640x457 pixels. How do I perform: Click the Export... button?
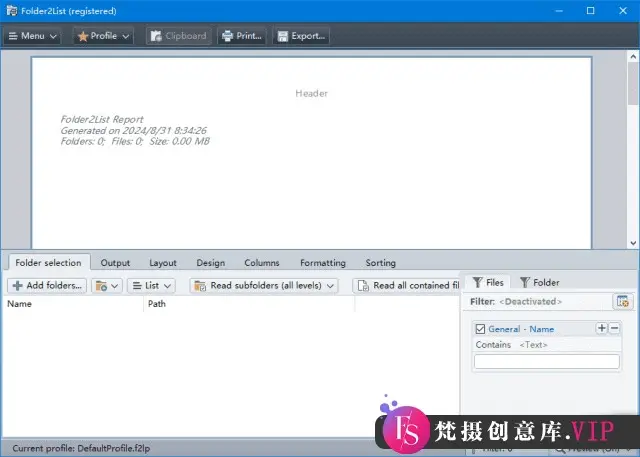[x=301, y=36]
